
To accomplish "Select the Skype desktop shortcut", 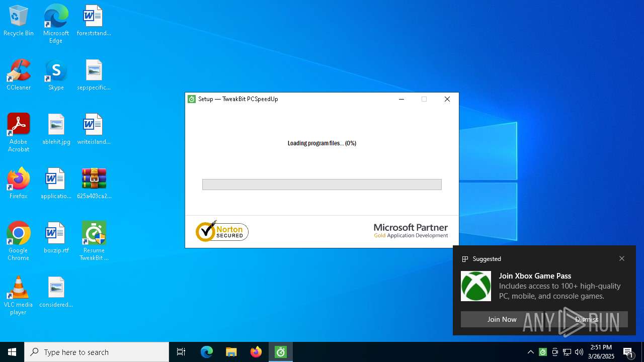I will [56, 75].
